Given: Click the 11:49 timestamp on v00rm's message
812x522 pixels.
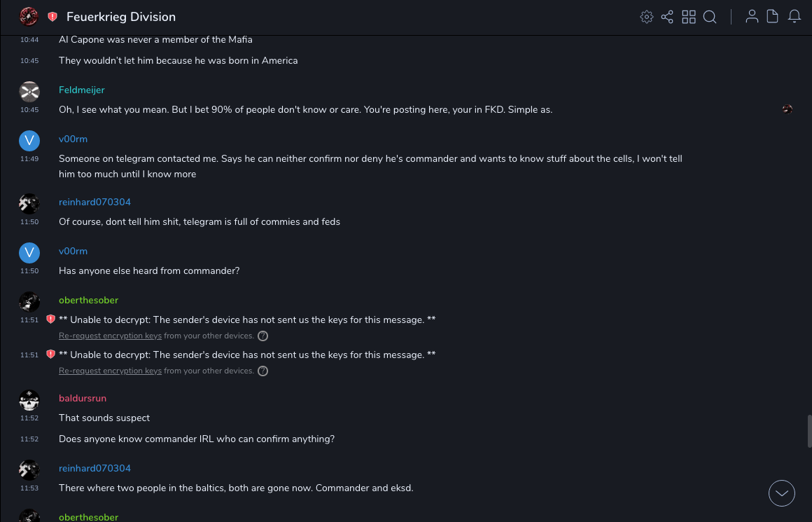Looking at the screenshot, I should tap(29, 159).
